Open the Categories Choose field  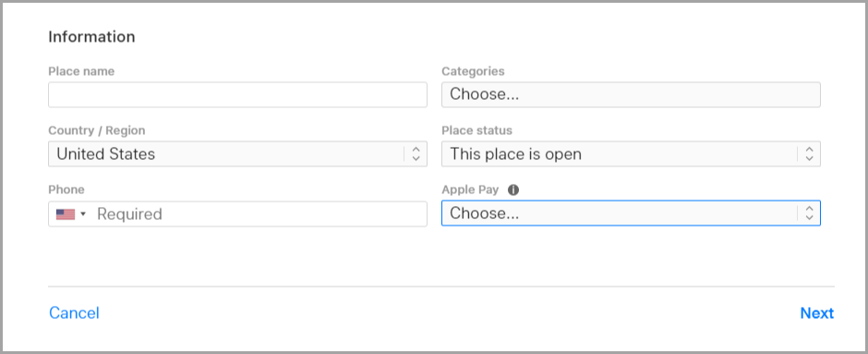[631, 94]
